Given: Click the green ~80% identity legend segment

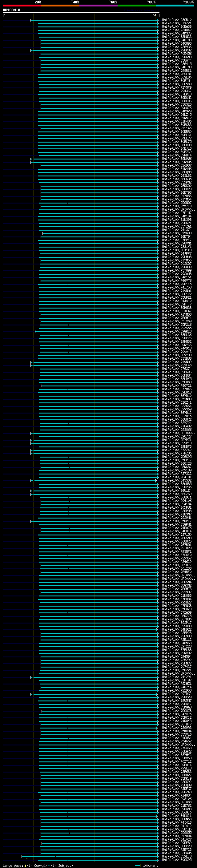Looking at the screenshot, I should (137, 6).
